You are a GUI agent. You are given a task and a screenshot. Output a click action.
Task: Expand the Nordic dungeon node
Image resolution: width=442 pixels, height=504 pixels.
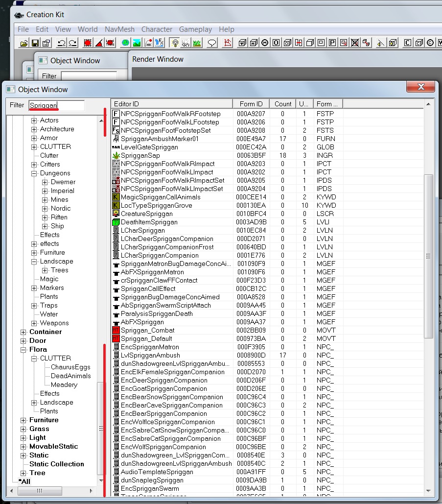pyautogui.click(x=45, y=209)
